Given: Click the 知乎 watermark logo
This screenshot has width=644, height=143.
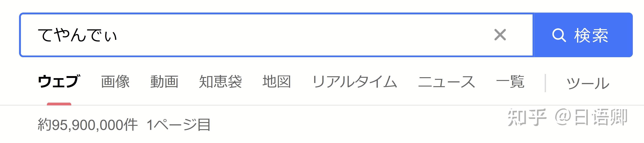Looking at the screenshot, I should 527,117.
